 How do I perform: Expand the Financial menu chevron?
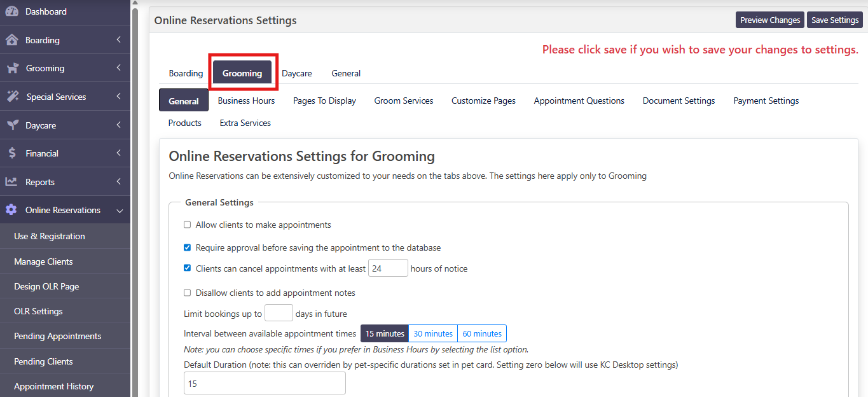pyautogui.click(x=119, y=153)
